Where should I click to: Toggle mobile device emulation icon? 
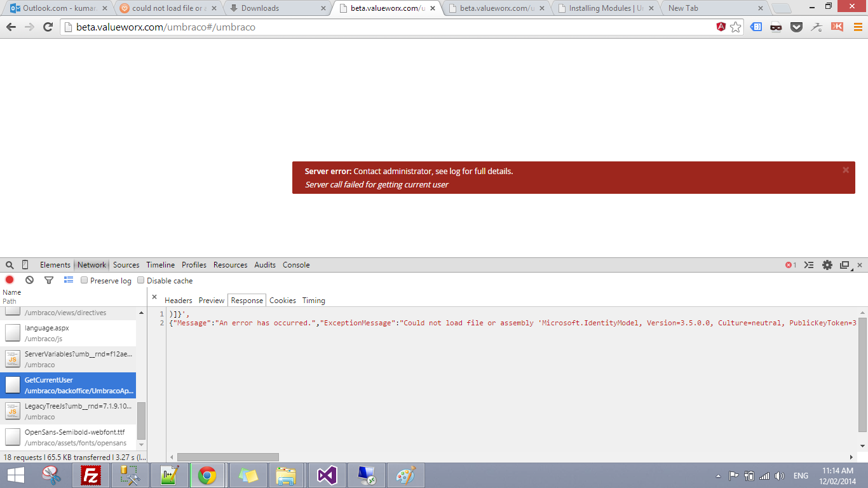click(25, 265)
